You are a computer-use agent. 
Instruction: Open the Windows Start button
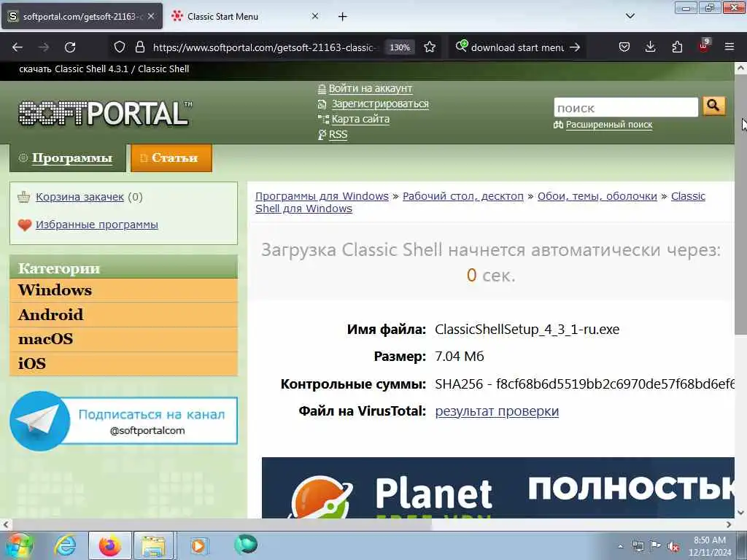tap(18, 545)
